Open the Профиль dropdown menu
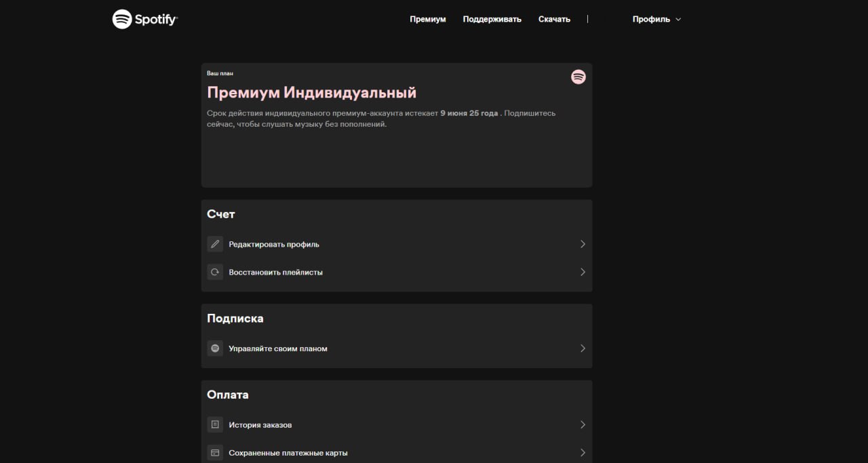Viewport: 868px width, 463px height. tap(656, 19)
